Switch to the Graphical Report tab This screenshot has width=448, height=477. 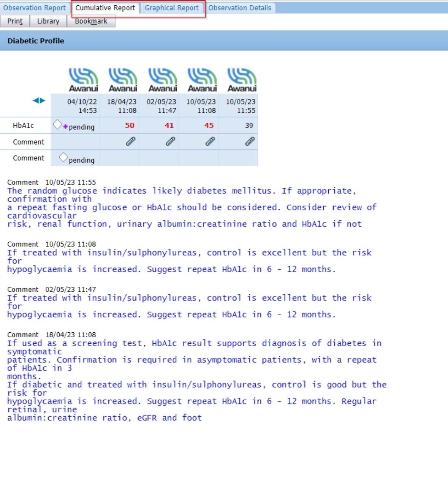[x=172, y=8]
